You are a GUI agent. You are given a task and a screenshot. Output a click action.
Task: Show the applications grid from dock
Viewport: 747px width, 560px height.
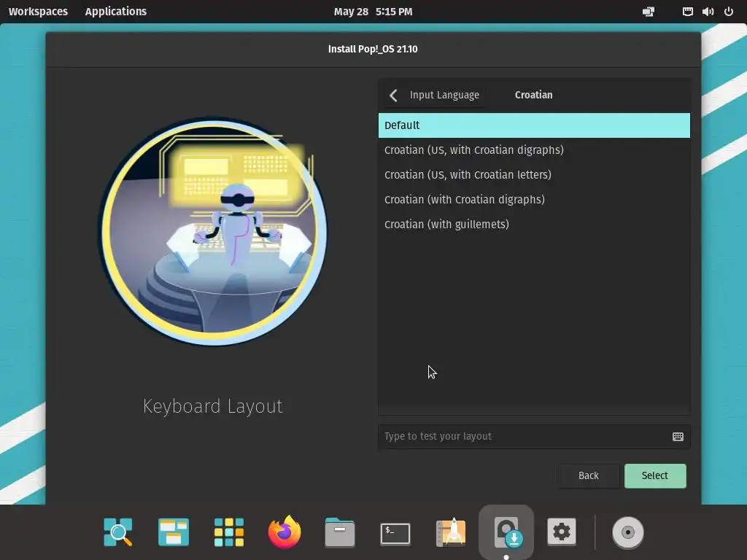pyautogui.click(x=229, y=532)
